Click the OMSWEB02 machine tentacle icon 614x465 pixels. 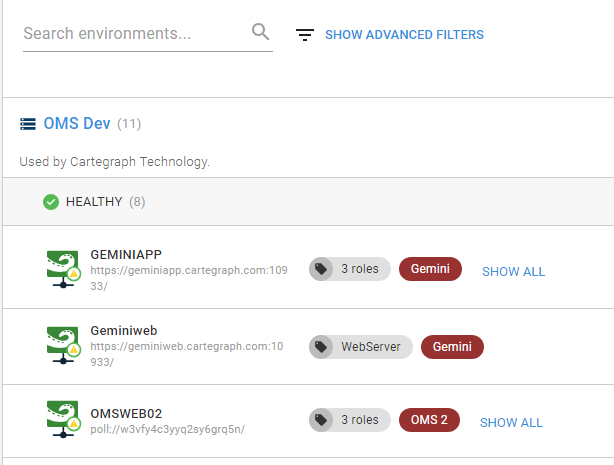[63, 419]
